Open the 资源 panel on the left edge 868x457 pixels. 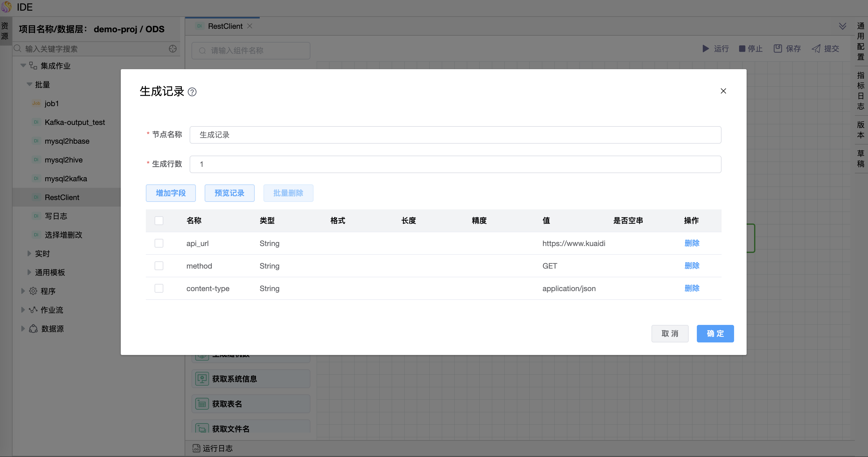tap(5, 30)
